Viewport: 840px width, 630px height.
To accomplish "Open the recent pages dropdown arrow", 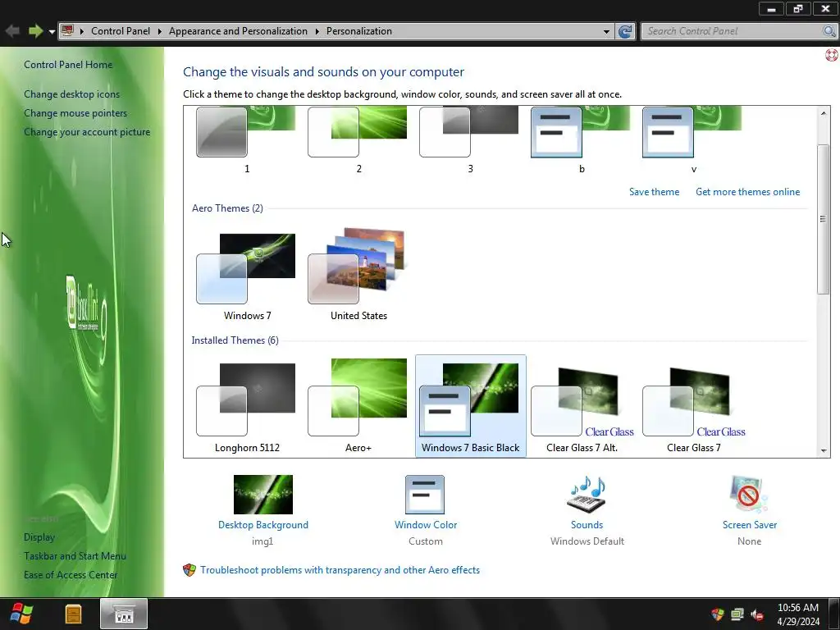I will coord(52,32).
